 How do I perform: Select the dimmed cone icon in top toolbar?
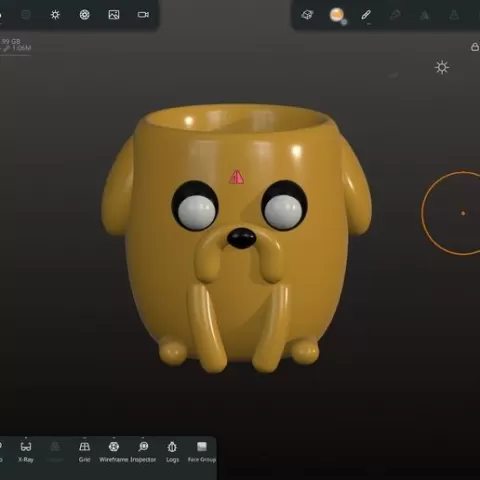(454, 15)
